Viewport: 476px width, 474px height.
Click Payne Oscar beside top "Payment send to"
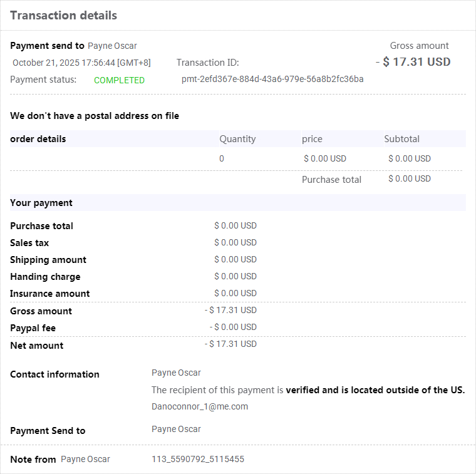coord(112,46)
